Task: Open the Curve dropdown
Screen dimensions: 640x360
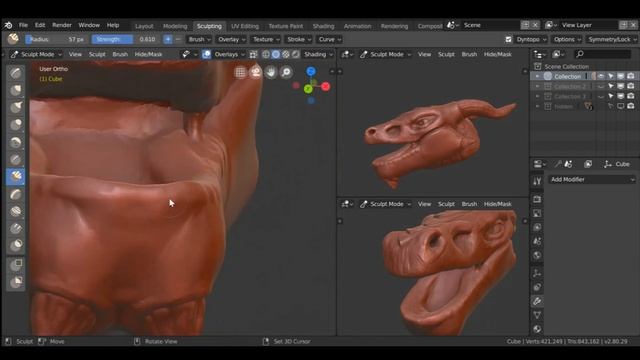Action: [x=329, y=40]
